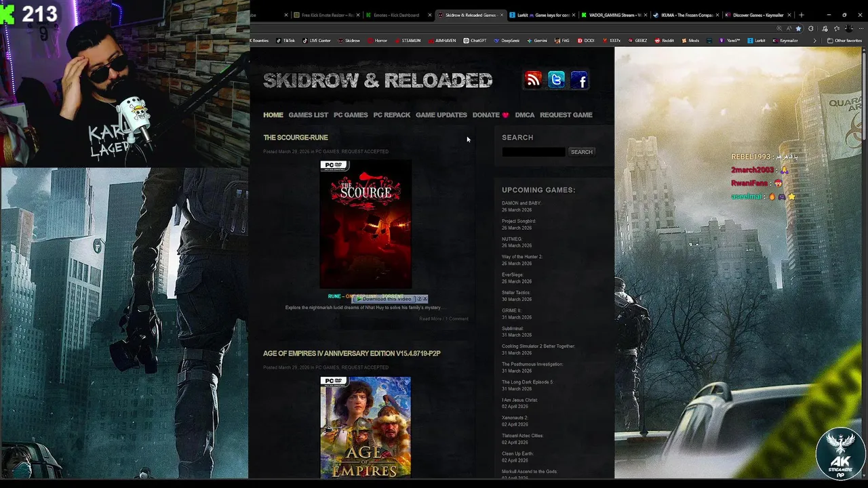Image resolution: width=868 pixels, height=488 pixels.
Task: Open the GEEKZ bookmark
Action: click(637, 41)
